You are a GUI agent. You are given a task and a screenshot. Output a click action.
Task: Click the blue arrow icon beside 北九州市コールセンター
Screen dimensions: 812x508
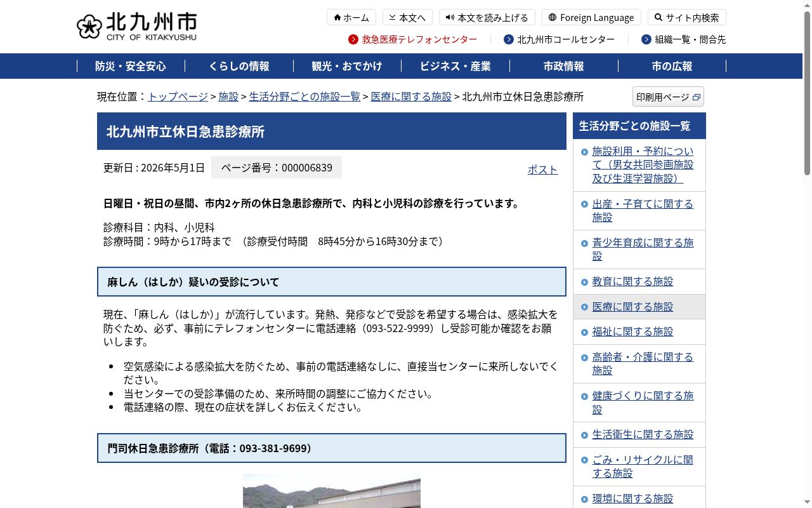(x=509, y=39)
